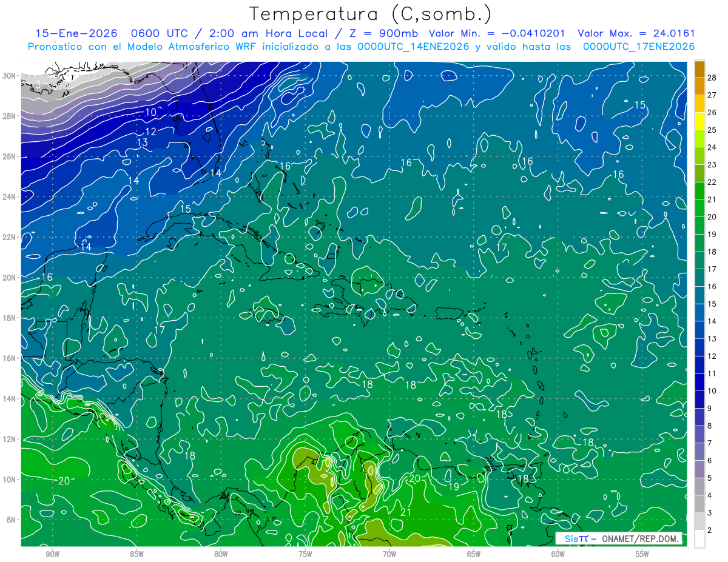The image size is (728, 562).
Task: Click the "90W" longitude axis label
Action: 52,555
